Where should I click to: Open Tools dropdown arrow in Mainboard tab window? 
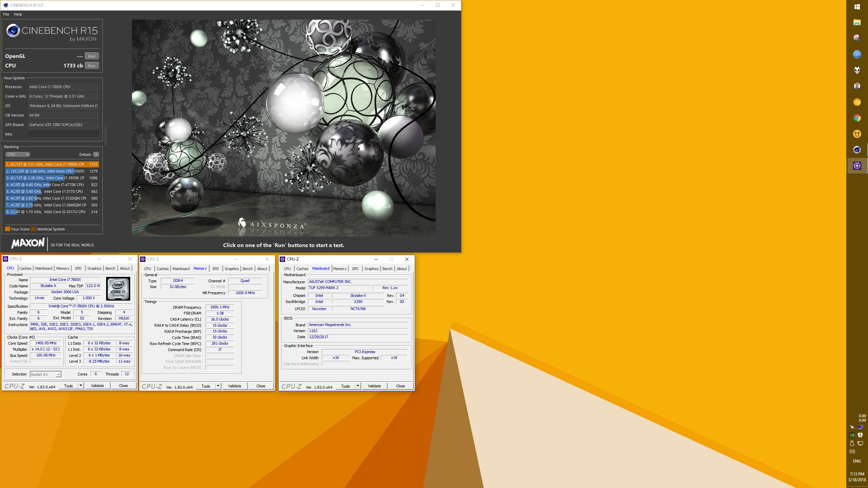[x=358, y=386]
